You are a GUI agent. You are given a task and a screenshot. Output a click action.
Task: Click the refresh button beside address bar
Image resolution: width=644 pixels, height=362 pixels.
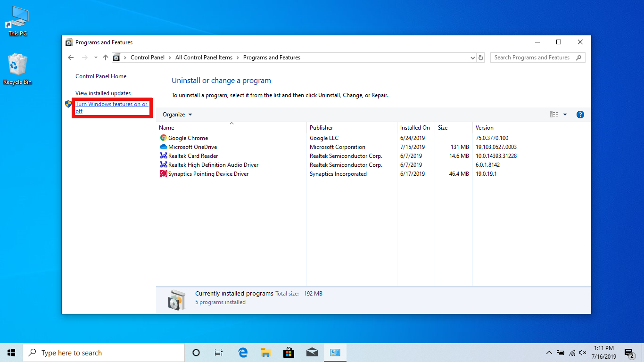481,58
